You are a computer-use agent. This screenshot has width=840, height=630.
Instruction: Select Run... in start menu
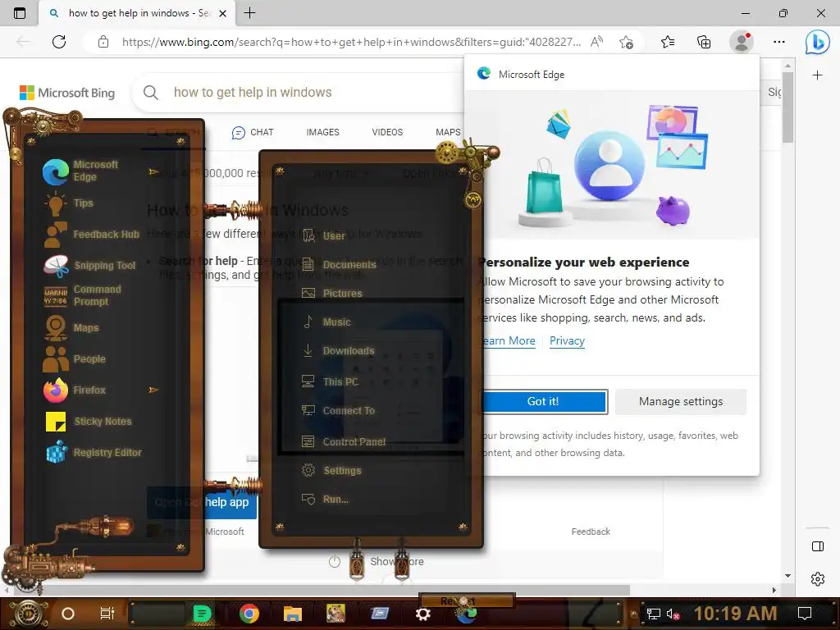coord(325,500)
